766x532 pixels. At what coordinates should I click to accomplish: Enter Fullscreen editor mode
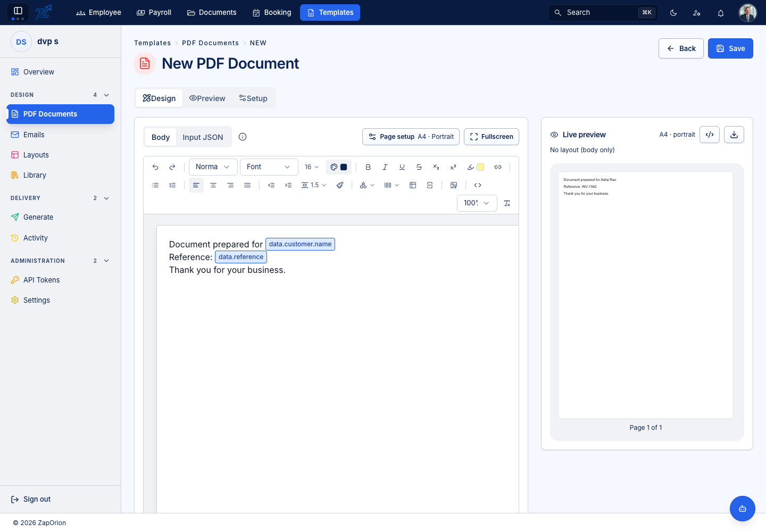pos(492,137)
